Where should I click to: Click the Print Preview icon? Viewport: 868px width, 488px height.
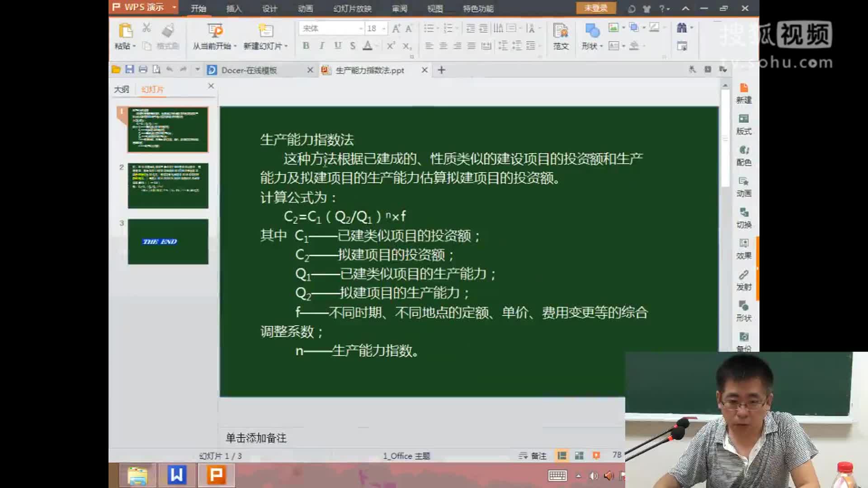tap(156, 70)
